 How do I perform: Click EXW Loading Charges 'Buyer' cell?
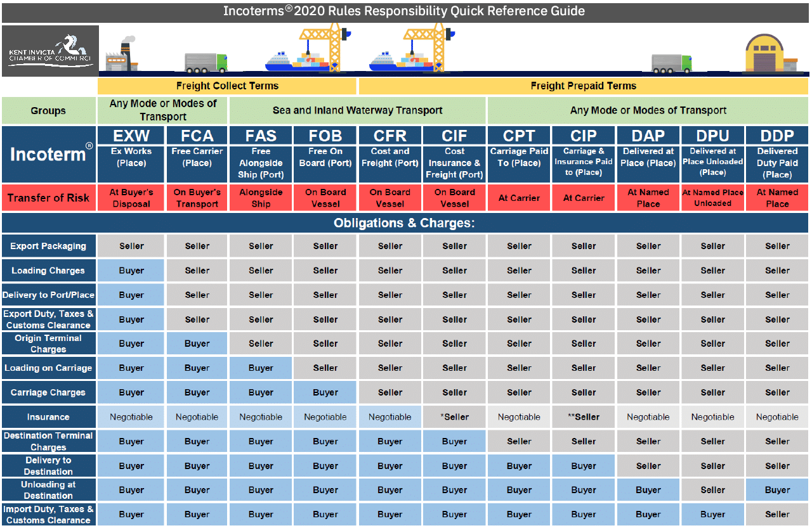[131, 271]
